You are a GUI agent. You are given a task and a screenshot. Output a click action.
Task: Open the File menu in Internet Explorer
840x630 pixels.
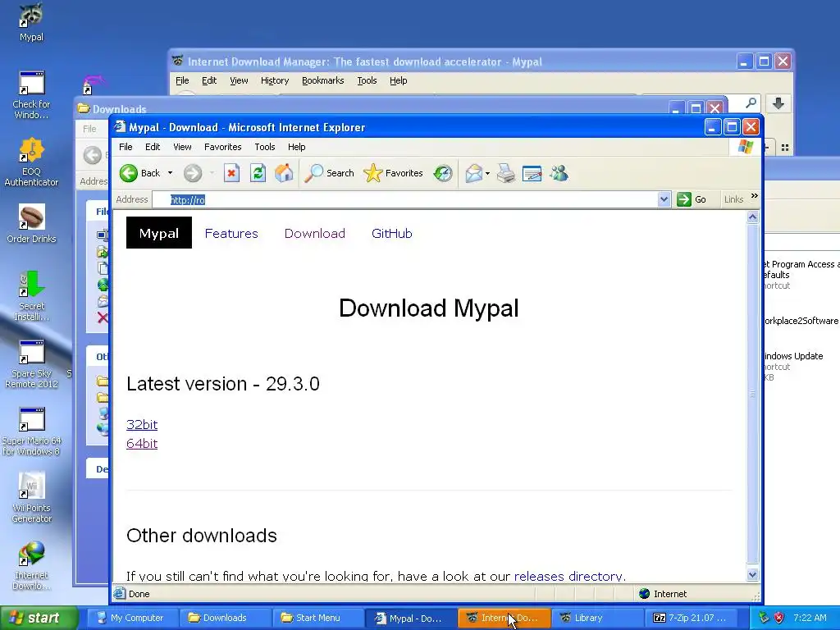click(126, 147)
